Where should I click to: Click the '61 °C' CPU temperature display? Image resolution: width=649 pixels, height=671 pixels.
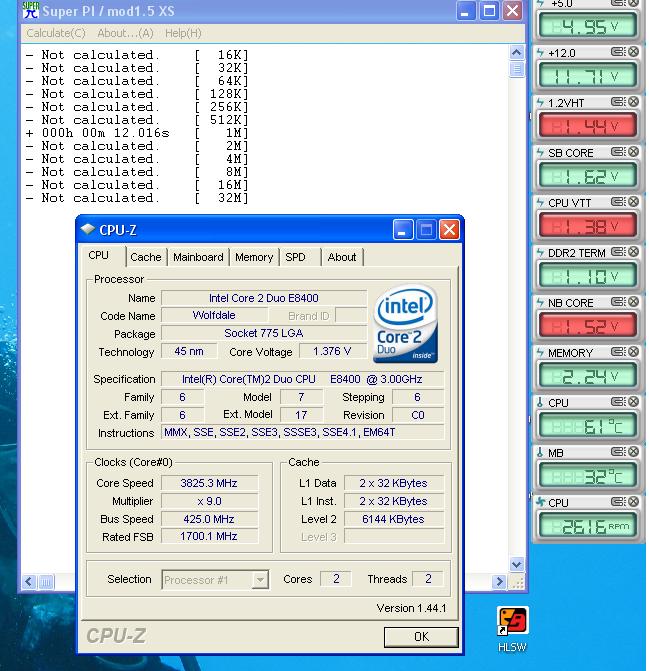click(x=588, y=425)
